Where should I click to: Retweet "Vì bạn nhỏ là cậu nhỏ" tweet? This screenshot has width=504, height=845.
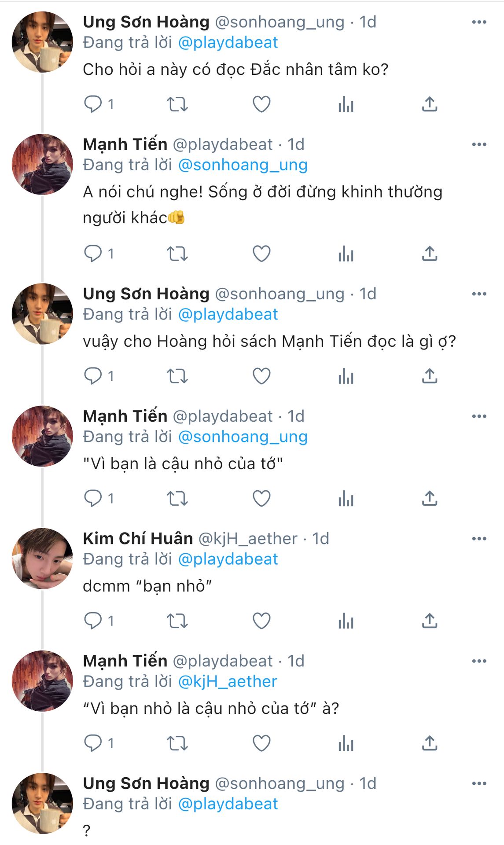(x=177, y=743)
